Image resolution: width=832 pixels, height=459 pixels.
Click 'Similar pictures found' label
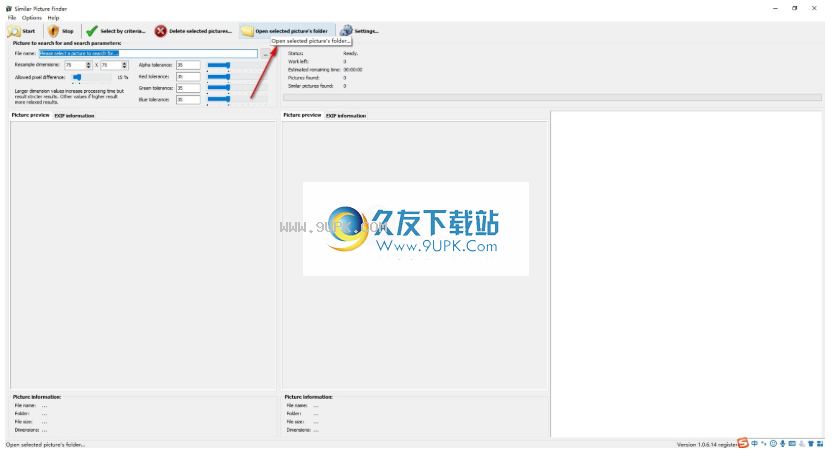tap(310, 86)
